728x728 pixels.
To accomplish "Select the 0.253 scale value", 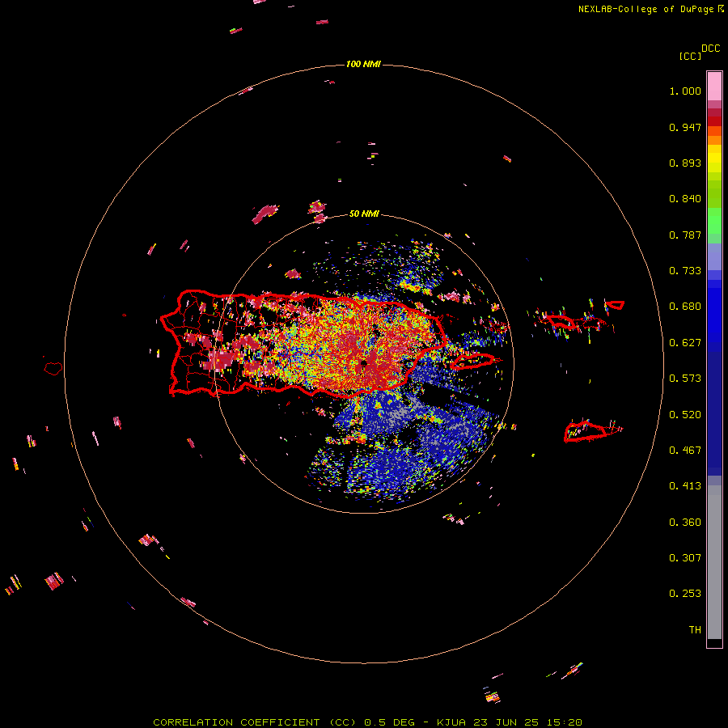I will (685, 594).
